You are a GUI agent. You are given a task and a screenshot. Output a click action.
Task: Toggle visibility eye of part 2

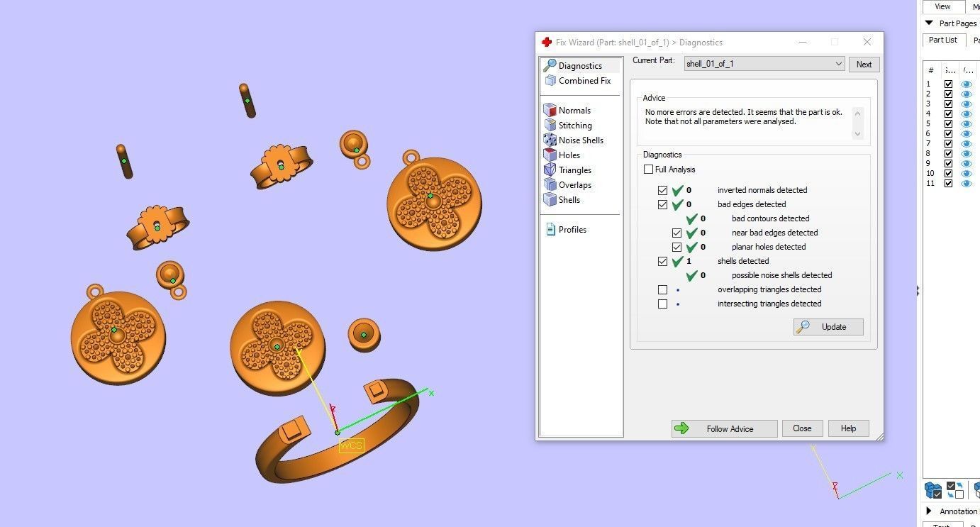pyautogui.click(x=967, y=94)
